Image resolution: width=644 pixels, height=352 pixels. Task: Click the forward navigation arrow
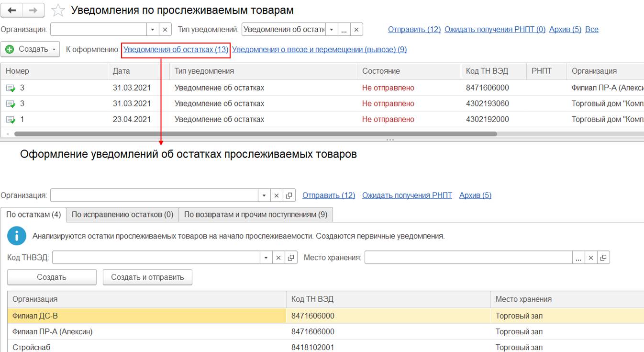pyautogui.click(x=33, y=10)
